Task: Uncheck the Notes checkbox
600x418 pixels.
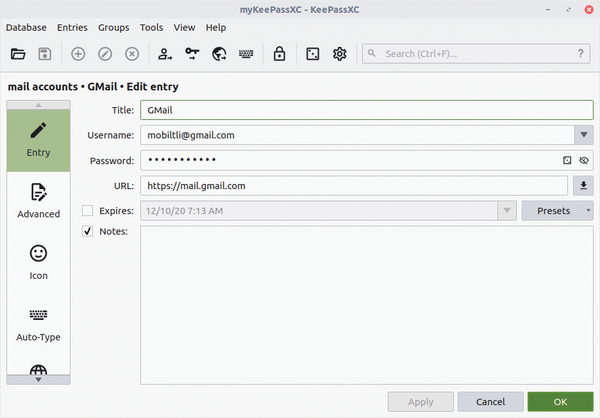Action: pos(87,231)
